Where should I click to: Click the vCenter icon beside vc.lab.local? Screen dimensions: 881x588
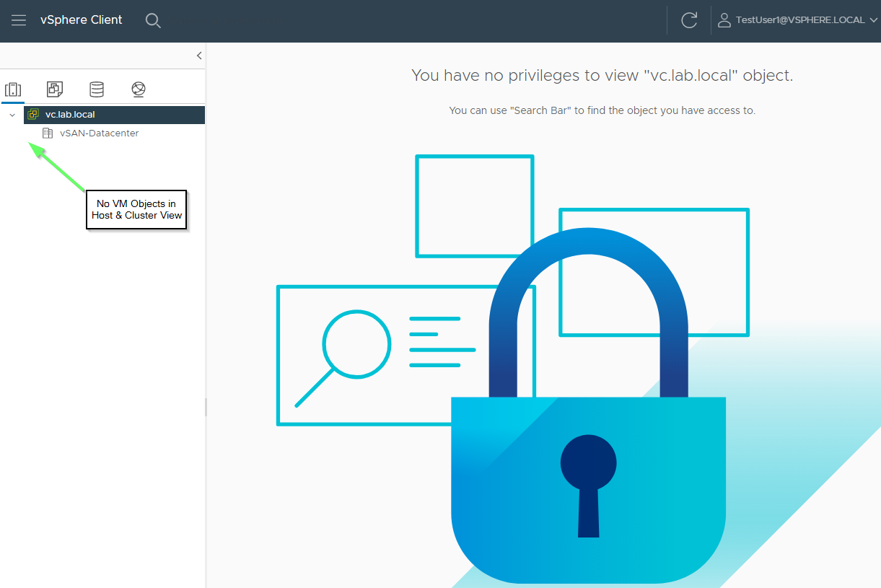[33, 115]
